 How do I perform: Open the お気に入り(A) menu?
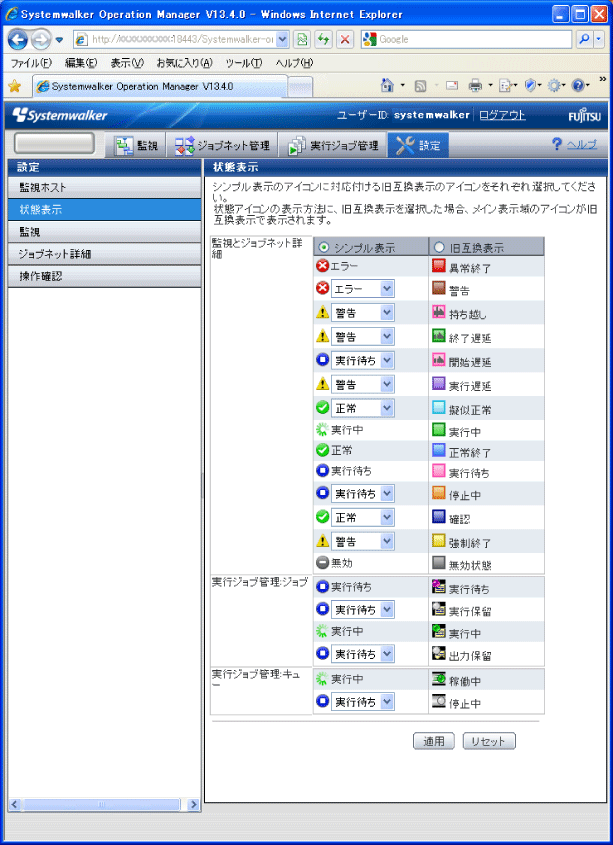185,63
